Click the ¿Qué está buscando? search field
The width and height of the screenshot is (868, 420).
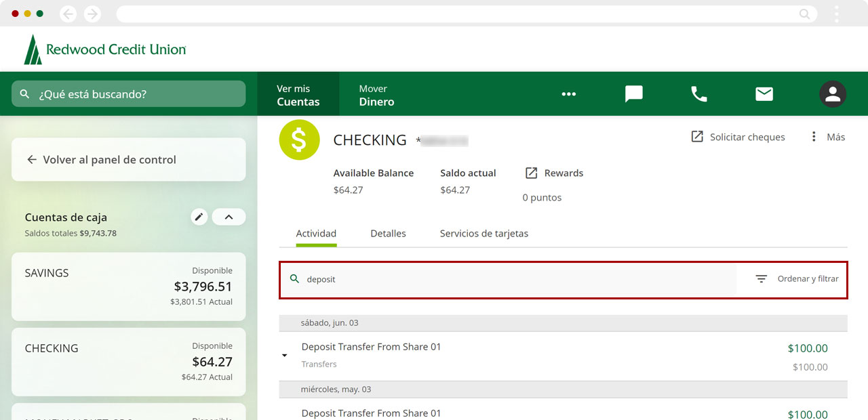[129, 94]
